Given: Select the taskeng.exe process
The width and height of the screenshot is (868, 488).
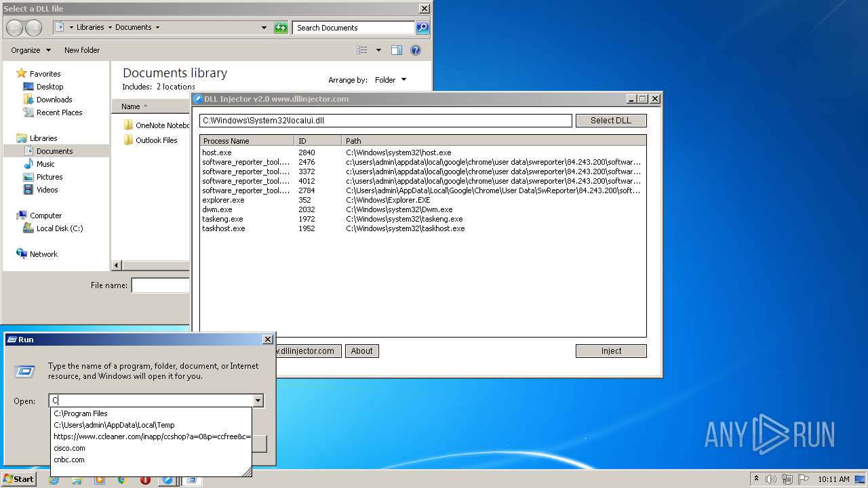Looking at the screenshot, I should click(423, 219).
